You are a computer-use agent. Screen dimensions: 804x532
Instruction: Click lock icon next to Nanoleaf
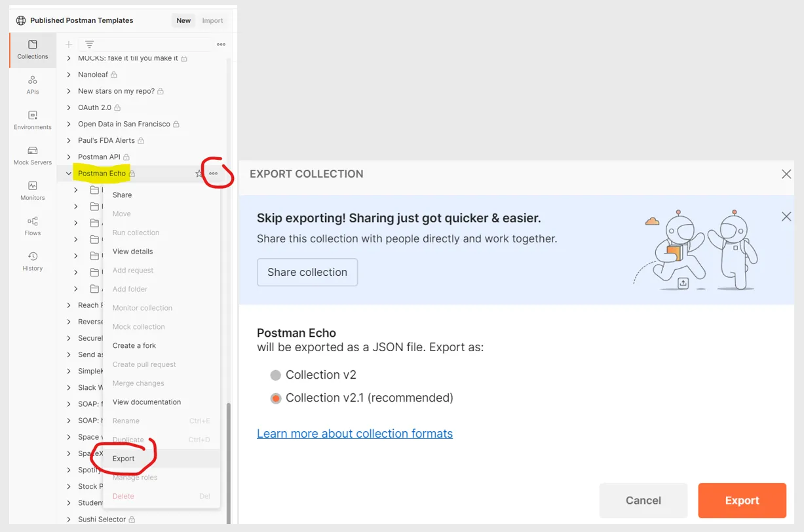(x=114, y=75)
